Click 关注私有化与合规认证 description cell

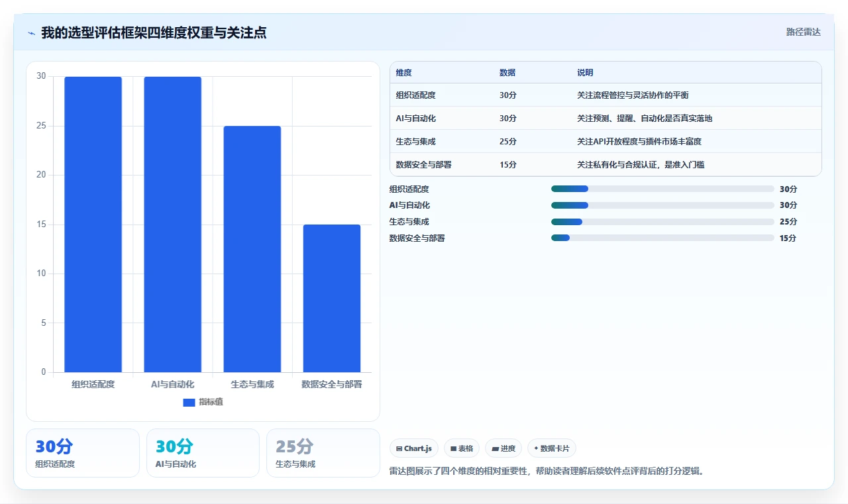pos(641,165)
